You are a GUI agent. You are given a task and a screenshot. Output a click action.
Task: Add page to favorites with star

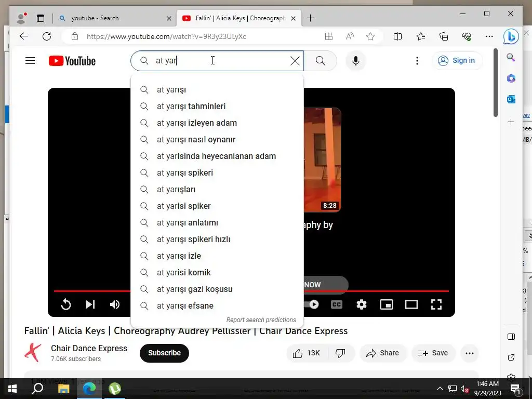(x=370, y=36)
